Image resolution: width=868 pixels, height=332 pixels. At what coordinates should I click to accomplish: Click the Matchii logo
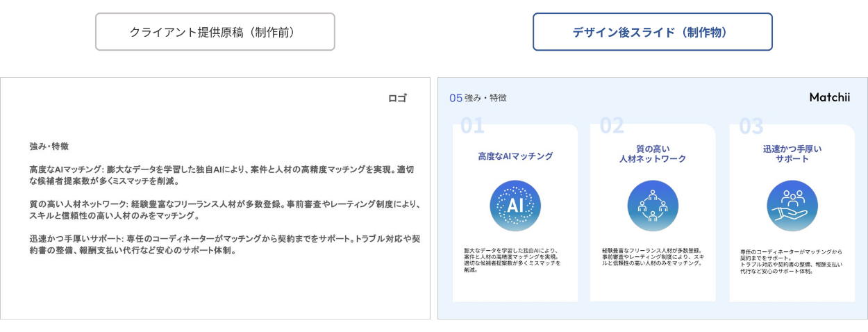click(x=829, y=98)
